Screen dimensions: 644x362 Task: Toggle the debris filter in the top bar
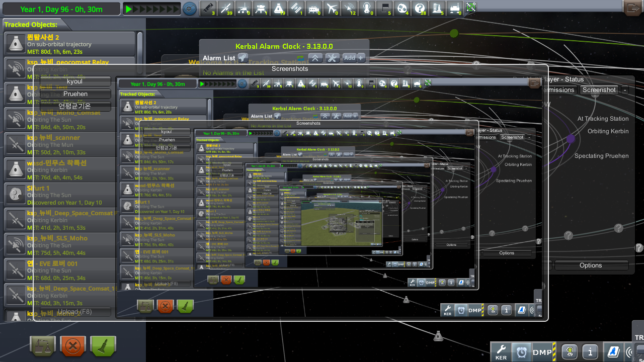pyautogui.click(x=207, y=8)
